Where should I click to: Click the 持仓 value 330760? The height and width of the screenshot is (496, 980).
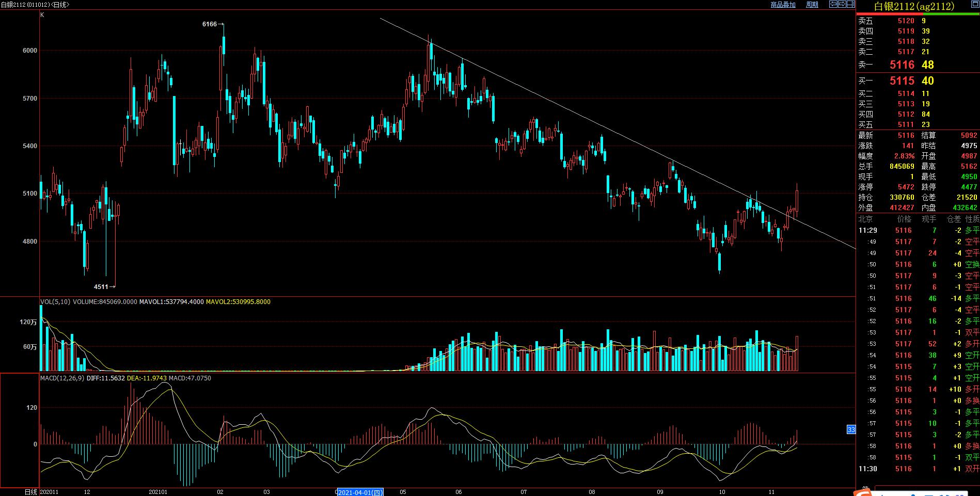click(902, 197)
